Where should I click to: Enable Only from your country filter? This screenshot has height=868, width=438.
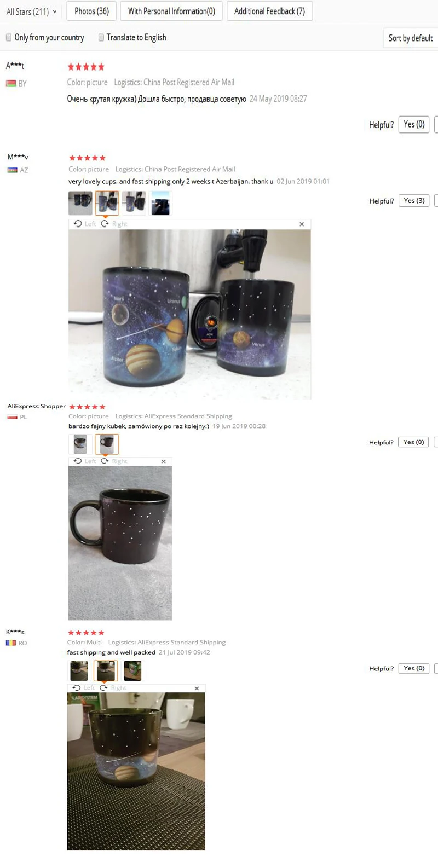pyautogui.click(x=45, y=38)
